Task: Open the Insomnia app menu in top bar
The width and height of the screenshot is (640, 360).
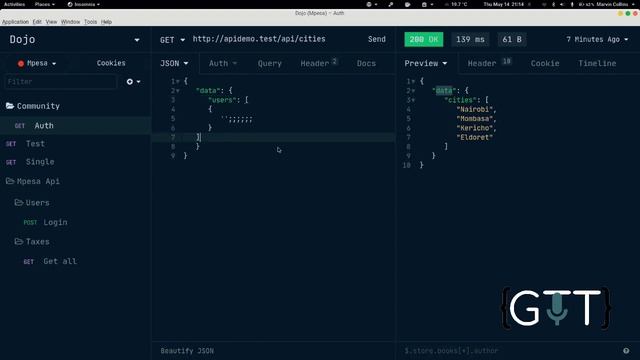Action: [x=84, y=4]
